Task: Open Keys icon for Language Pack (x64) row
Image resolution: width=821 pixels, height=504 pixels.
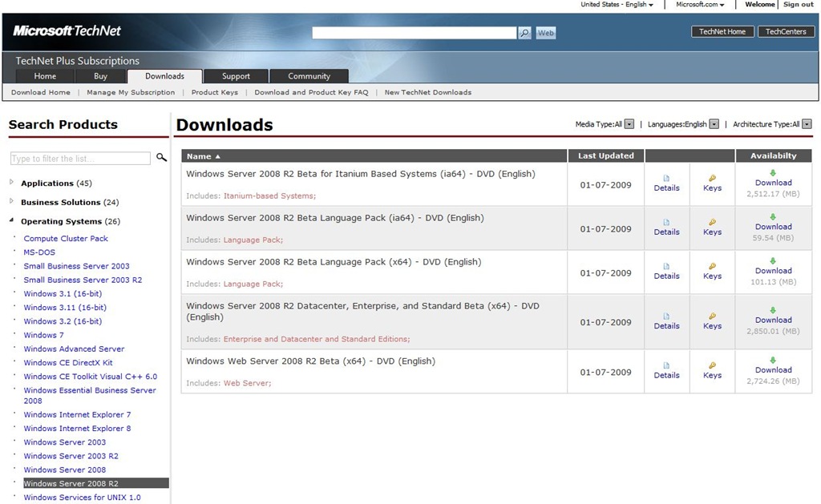Action: pyautogui.click(x=712, y=266)
